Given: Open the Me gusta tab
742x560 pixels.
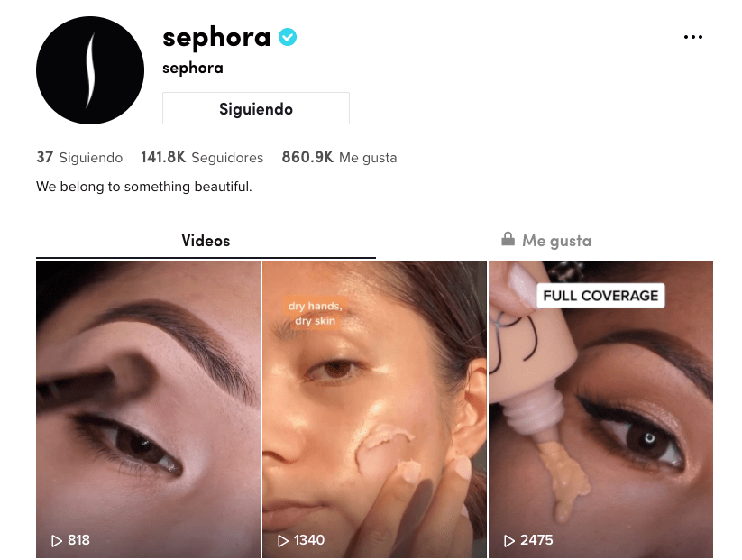Looking at the screenshot, I should pos(546,241).
